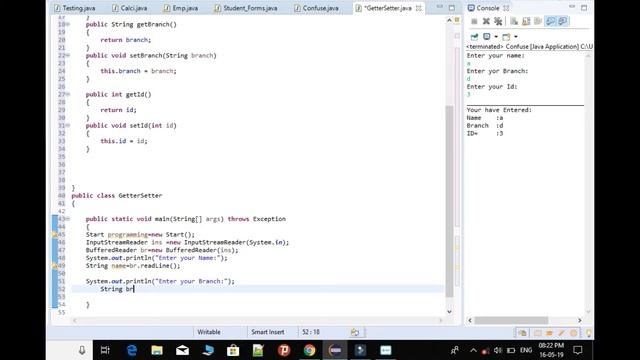
Task: Pin the Console view
Action: tap(474, 37)
